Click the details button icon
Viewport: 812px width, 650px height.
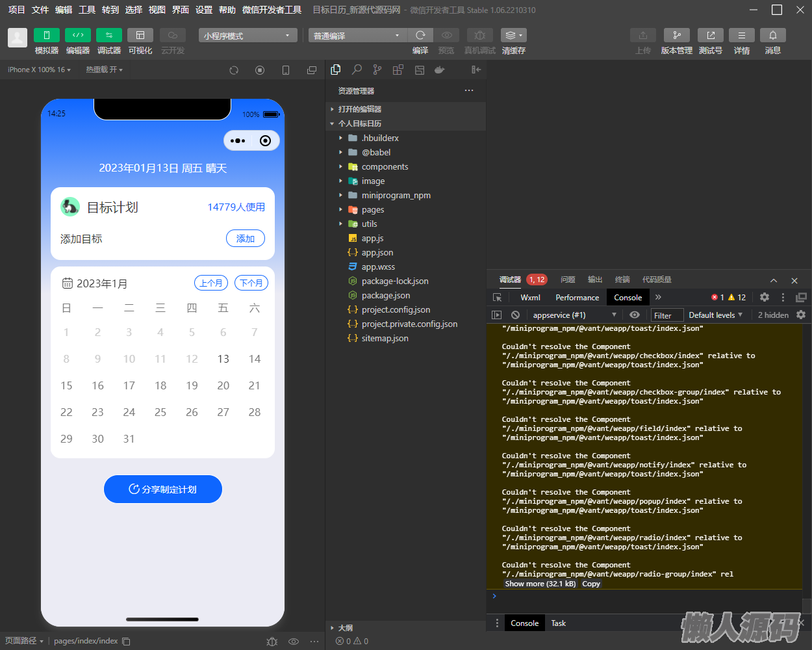coord(741,35)
